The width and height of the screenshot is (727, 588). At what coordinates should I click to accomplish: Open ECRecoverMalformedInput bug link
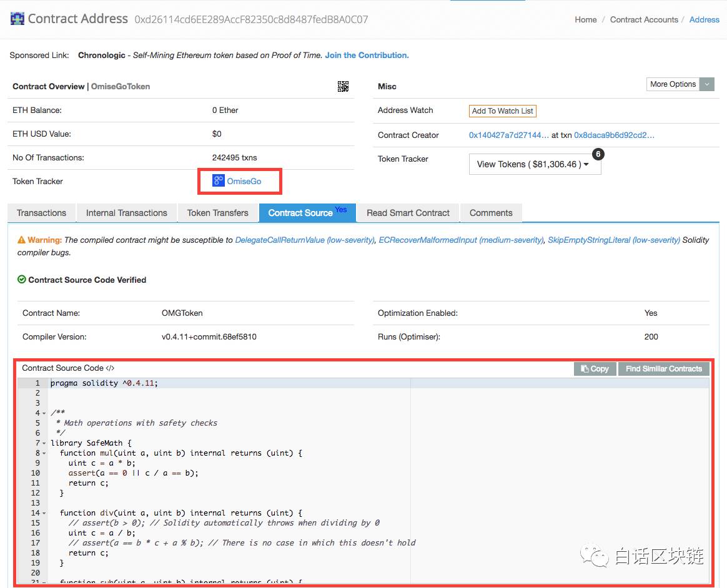[x=461, y=240]
